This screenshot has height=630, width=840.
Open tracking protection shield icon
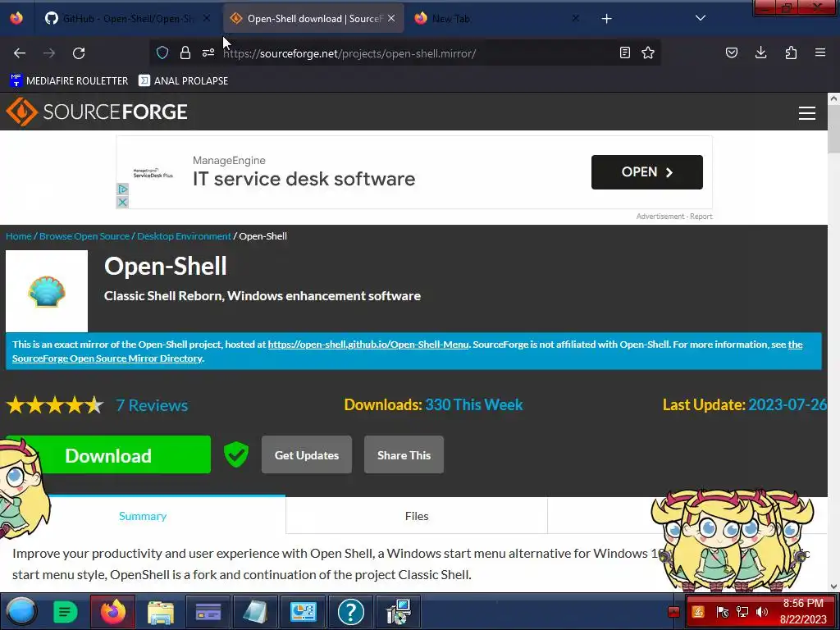(162, 52)
